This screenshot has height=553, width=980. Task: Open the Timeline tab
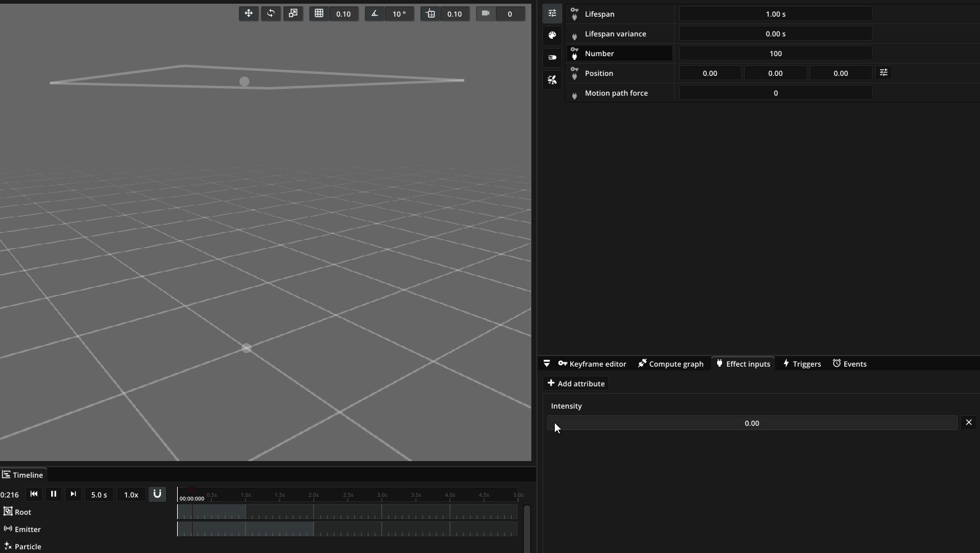point(22,475)
